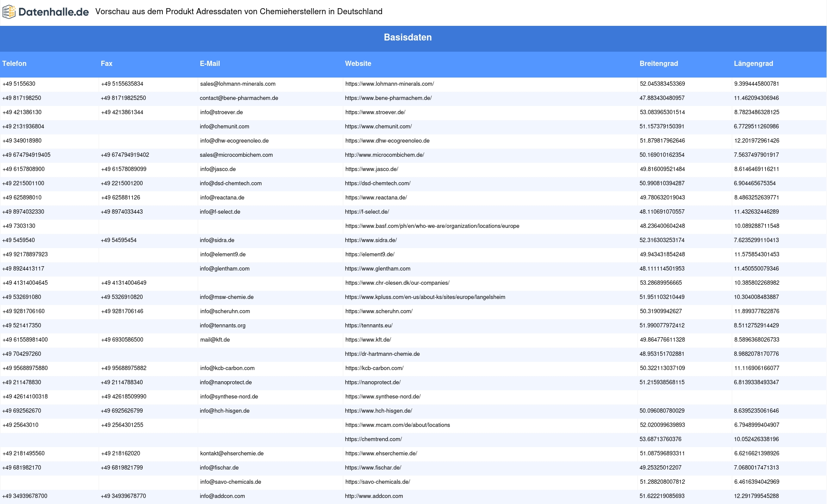Screen dimensions: 827x504
Task: Open the mcam.com about locations link
Action: point(398,425)
